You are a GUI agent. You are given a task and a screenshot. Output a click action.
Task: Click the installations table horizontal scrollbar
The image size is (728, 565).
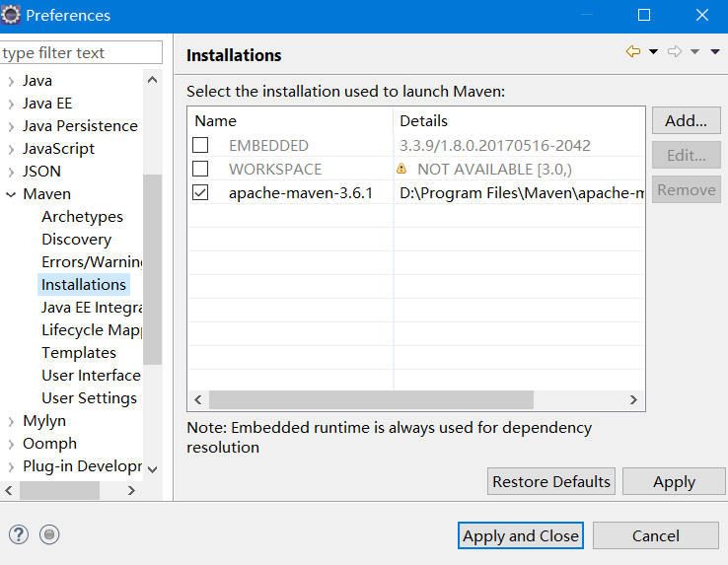coord(370,399)
